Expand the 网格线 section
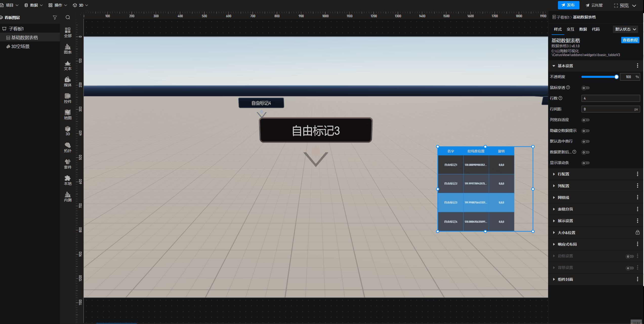The height and width of the screenshot is (324, 644). (x=563, y=197)
